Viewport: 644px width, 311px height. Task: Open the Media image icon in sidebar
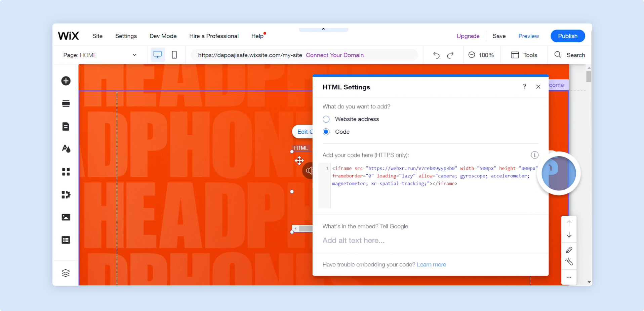click(x=66, y=217)
